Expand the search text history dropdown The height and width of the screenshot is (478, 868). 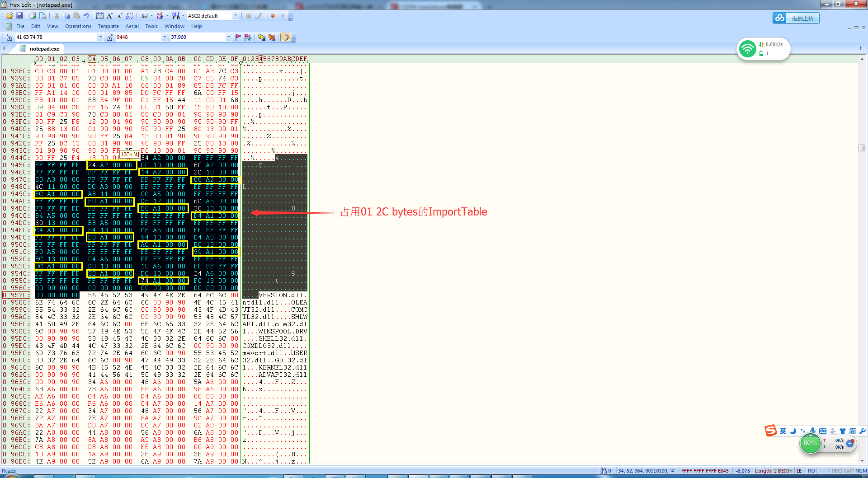(100, 37)
